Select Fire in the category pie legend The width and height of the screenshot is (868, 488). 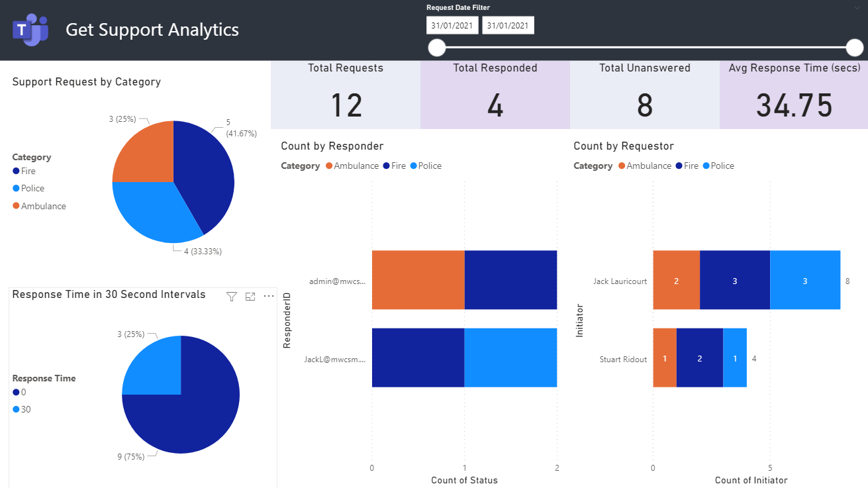pyautogui.click(x=24, y=171)
